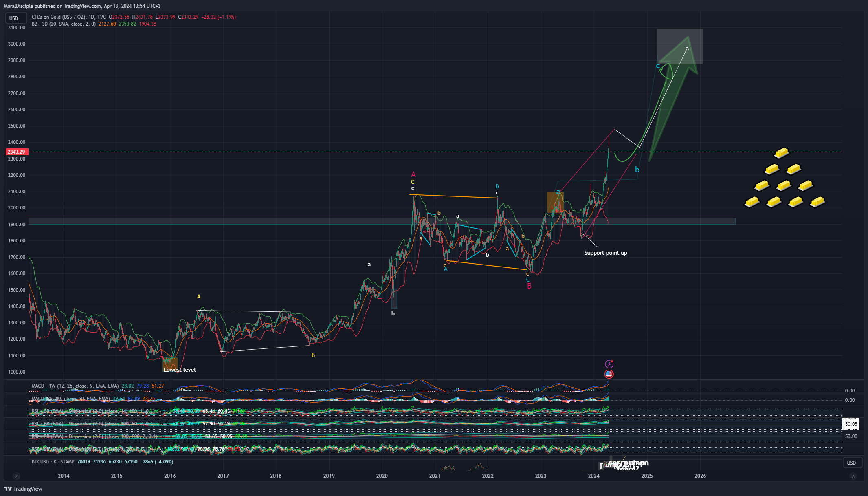
Task: Click the MoralDisciple published header text
Action: click(82, 6)
